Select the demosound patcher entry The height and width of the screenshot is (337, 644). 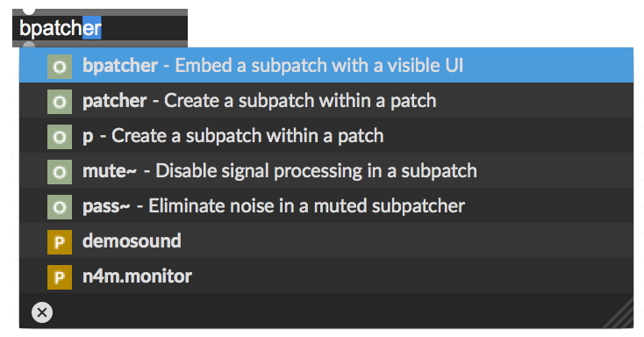326,240
